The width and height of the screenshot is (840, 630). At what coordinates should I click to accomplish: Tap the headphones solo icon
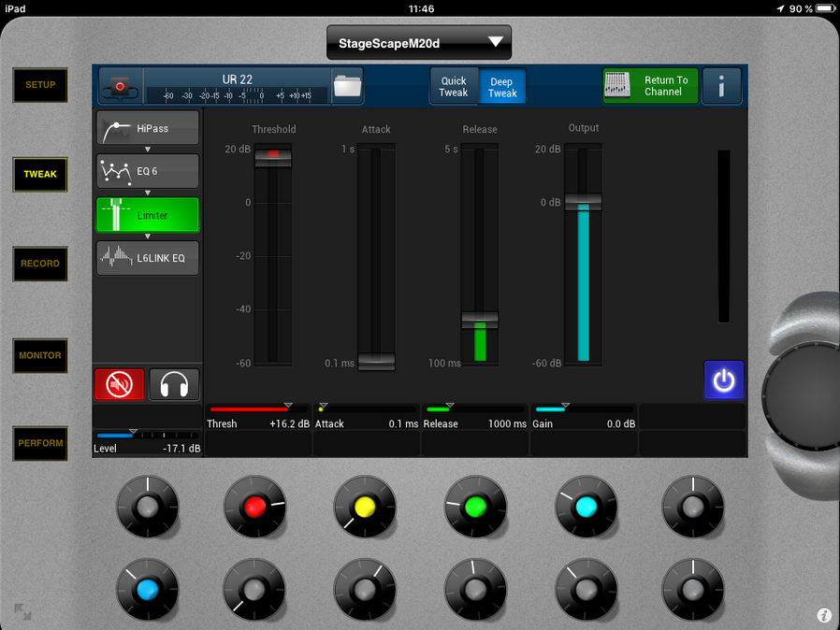click(174, 384)
